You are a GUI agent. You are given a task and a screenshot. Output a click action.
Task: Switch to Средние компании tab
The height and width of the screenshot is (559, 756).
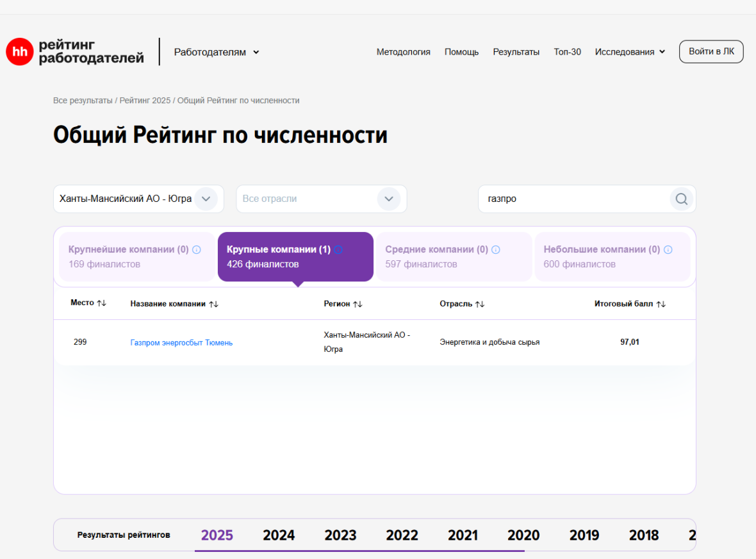(x=454, y=256)
